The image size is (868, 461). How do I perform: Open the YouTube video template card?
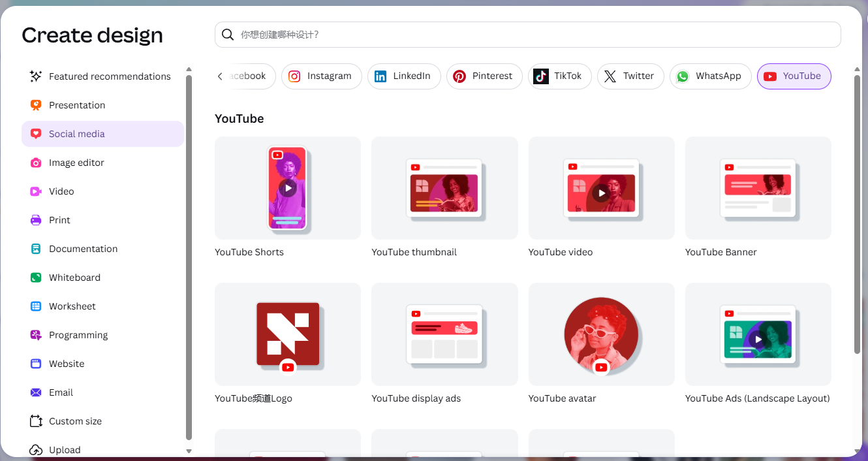[602, 188]
